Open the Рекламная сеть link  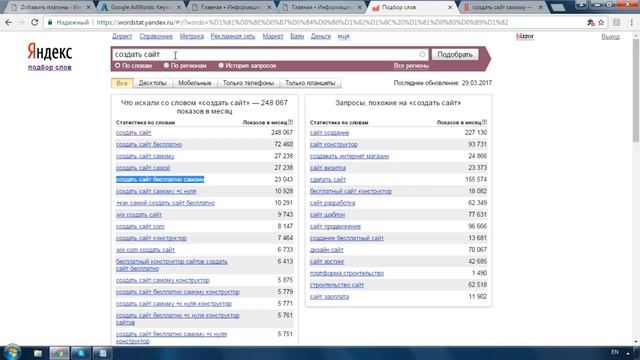click(x=233, y=36)
